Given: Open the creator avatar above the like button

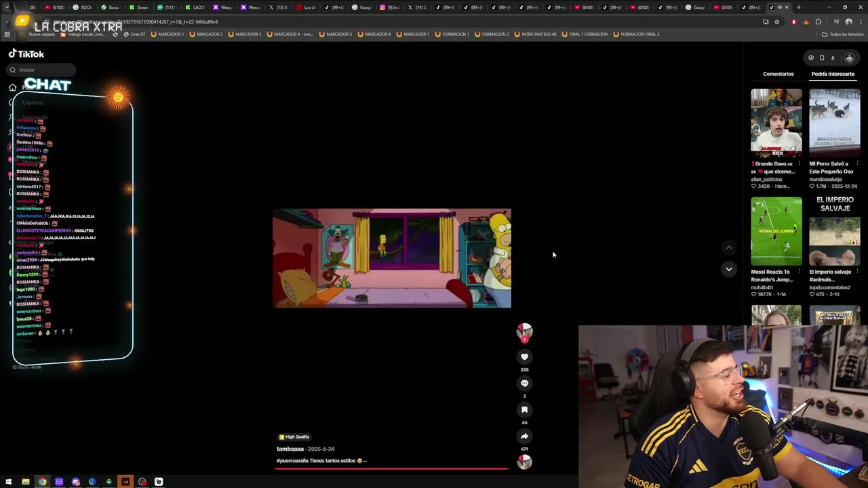Looking at the screenshot, I should pos(524,331).
